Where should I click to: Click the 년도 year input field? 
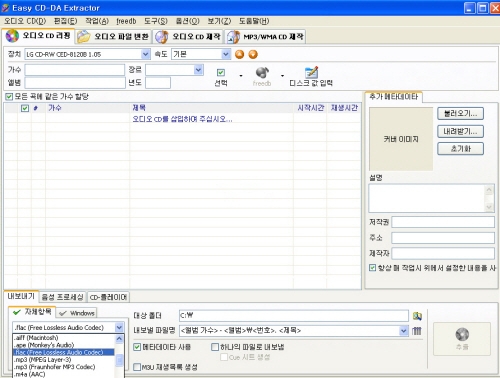[158, 82]
